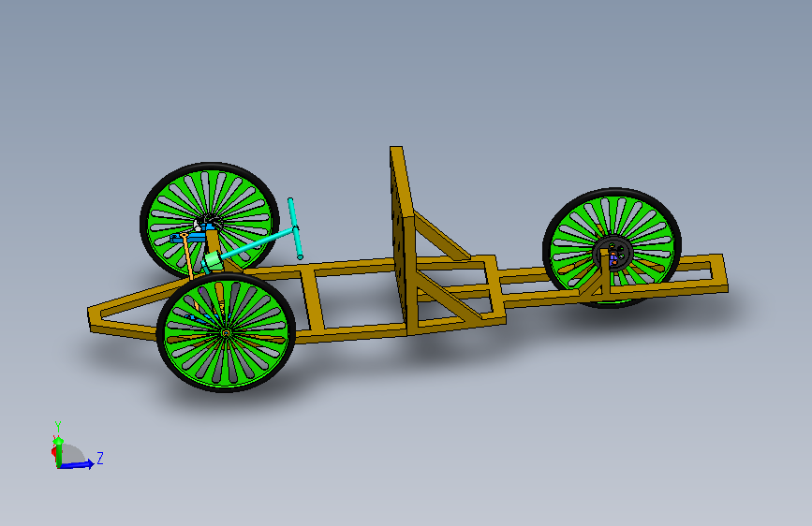Image resolution: width=812 pixels, height=526 pixels.
Task: Select the blue steering bracket
Action: [188, 238]
